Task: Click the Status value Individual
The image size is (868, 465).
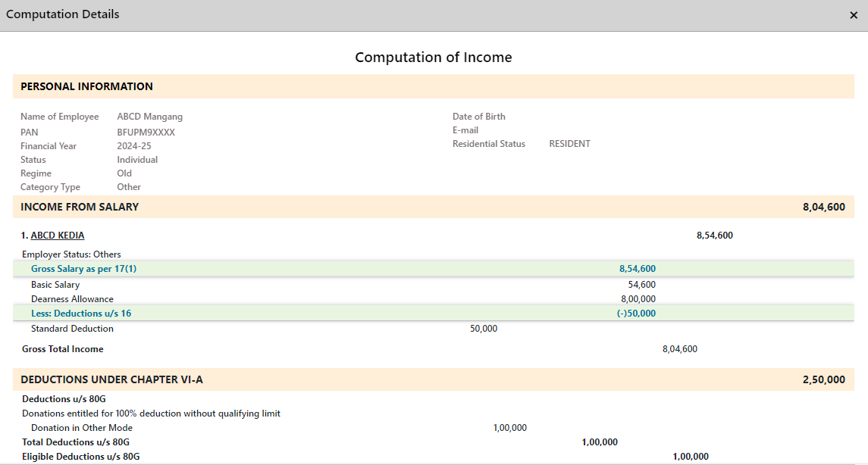Action: pyautogui.click(x=137, y=160)
